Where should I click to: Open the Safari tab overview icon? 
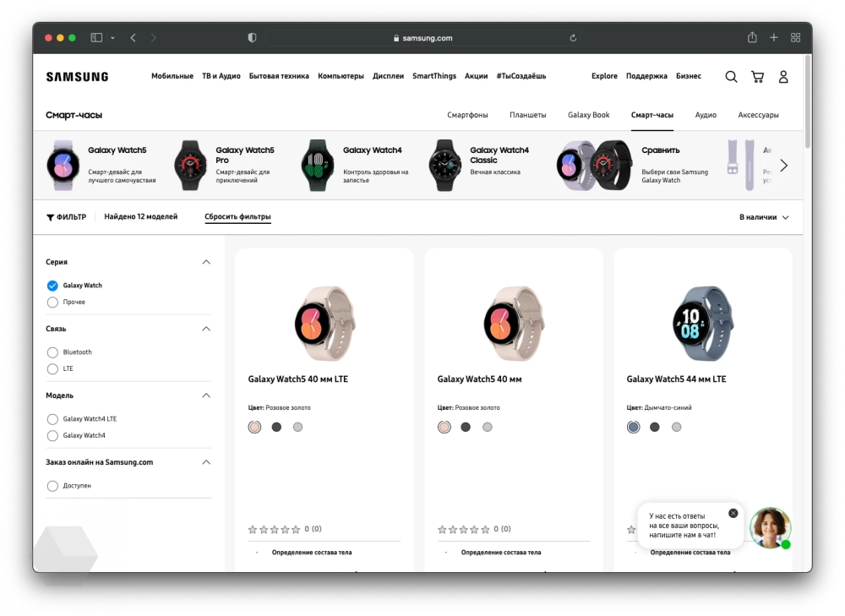click(795, 38)
